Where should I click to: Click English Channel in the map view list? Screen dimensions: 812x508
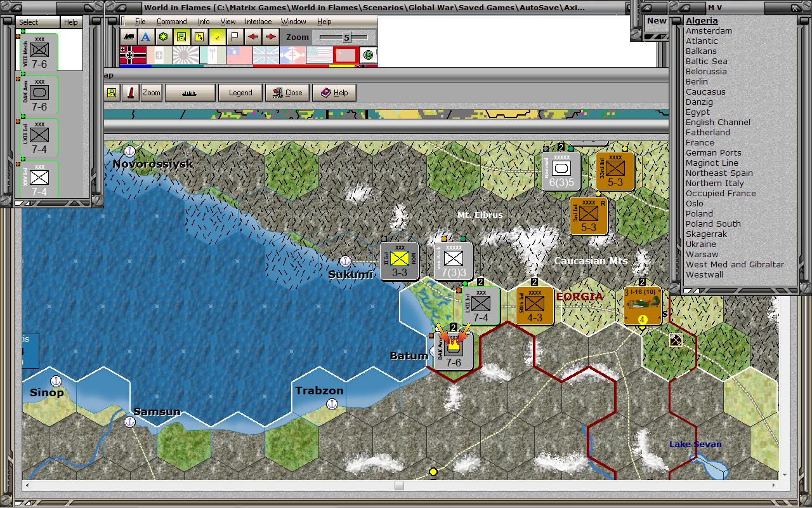click(x=718, y=123)
